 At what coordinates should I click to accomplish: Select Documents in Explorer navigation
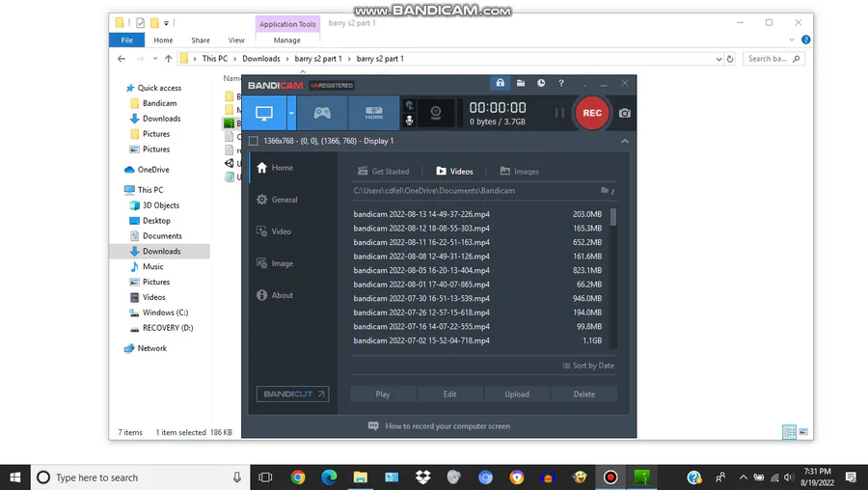point(156,236)
